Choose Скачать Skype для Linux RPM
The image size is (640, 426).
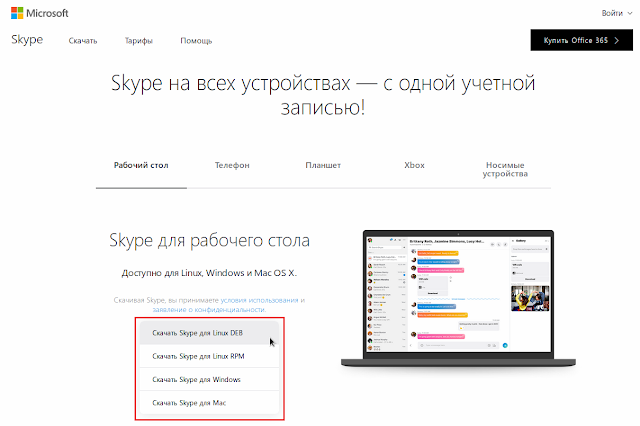pyautogui.click(x=209, y=356)
